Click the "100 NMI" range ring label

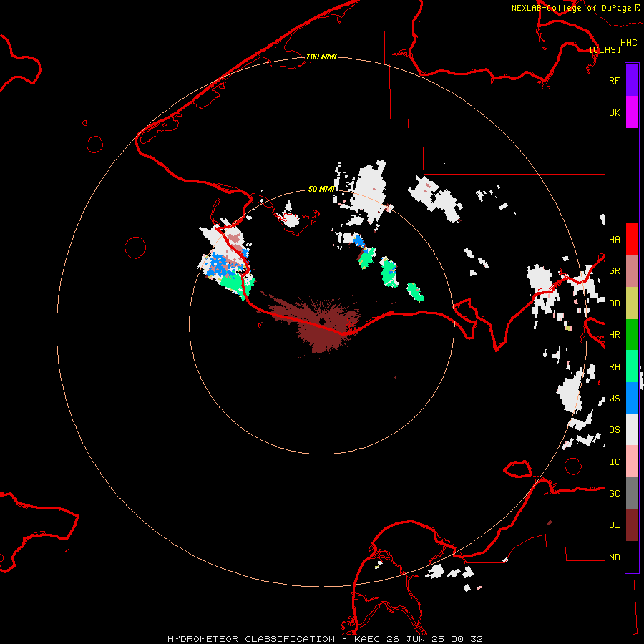[321, 57]
